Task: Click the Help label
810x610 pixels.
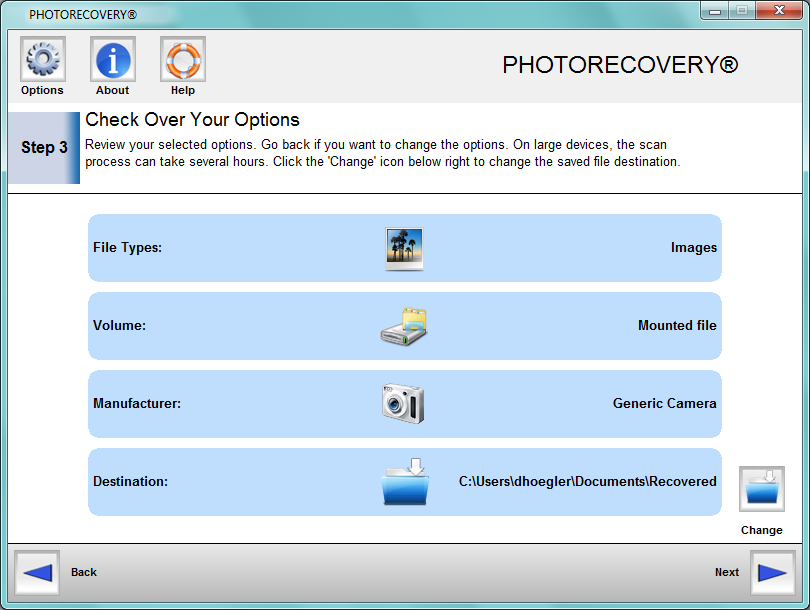Action: (x=183, y=90)
